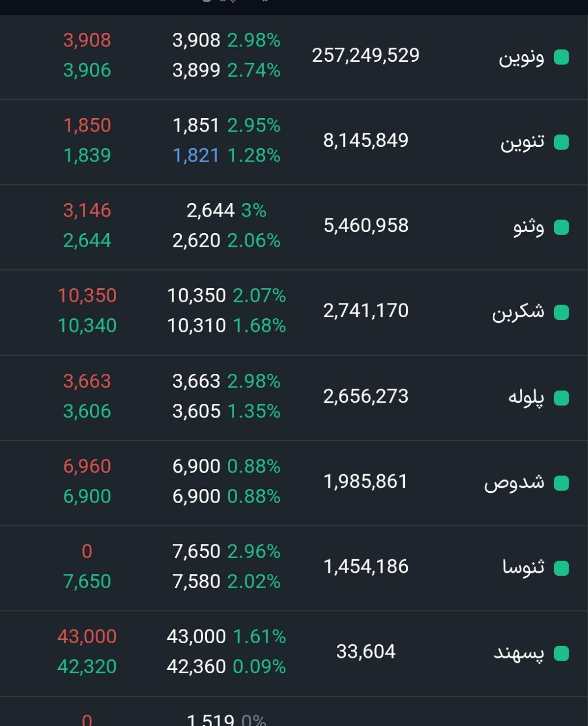Tap green indicator next to پلوله
Screen dimensions: 588x726
click(x=561, y=398)
